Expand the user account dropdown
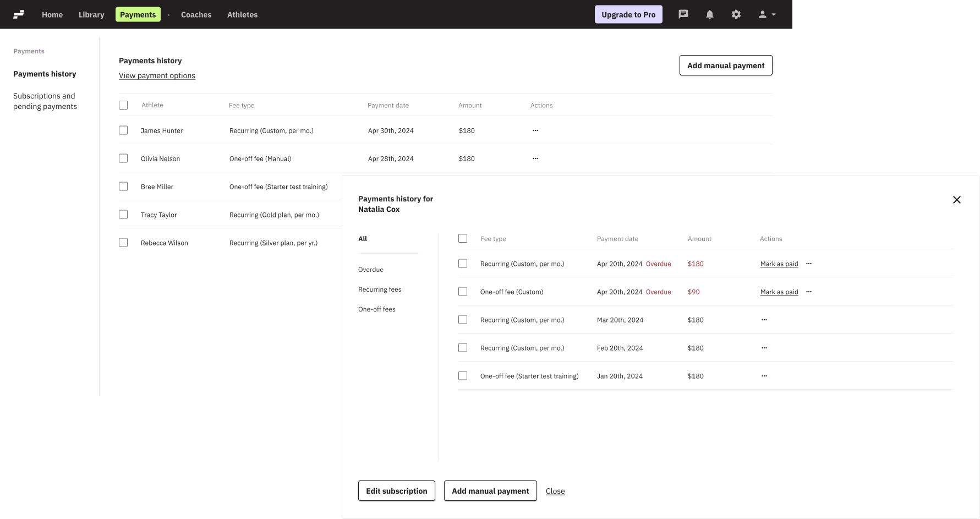 tap(767, 14)
